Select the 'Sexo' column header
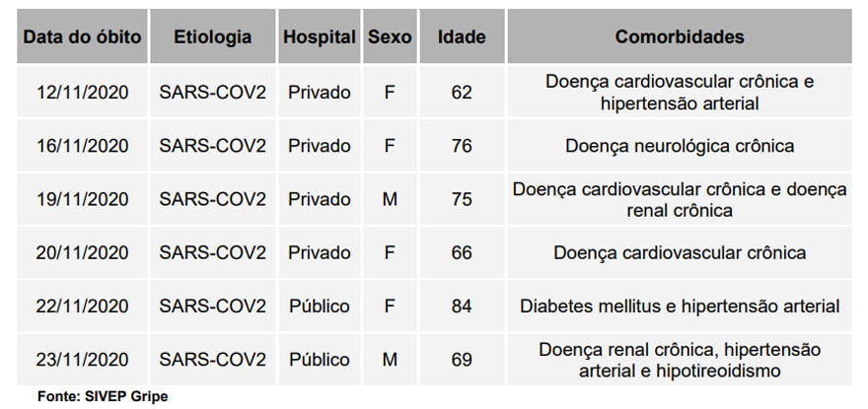 point(390,37)
